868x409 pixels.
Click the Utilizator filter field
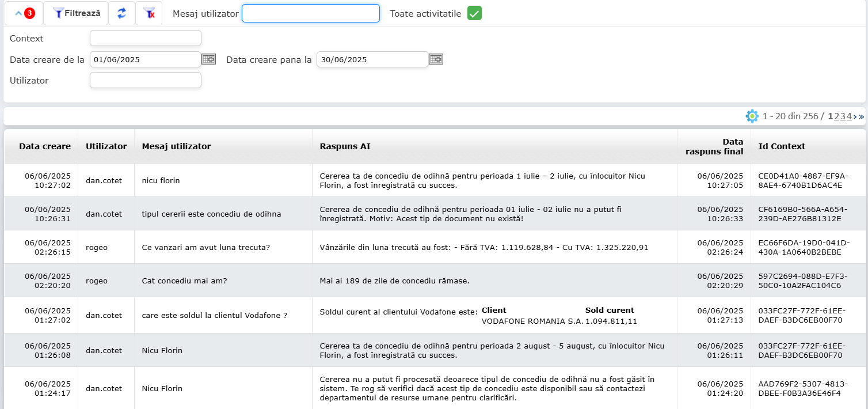pos(145,80)
